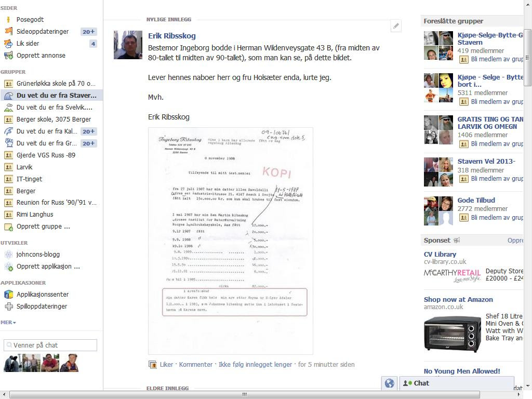Open Reunion for Russ '90/'91 group
The image size is (532, 399).
click(x=56, y=203)
